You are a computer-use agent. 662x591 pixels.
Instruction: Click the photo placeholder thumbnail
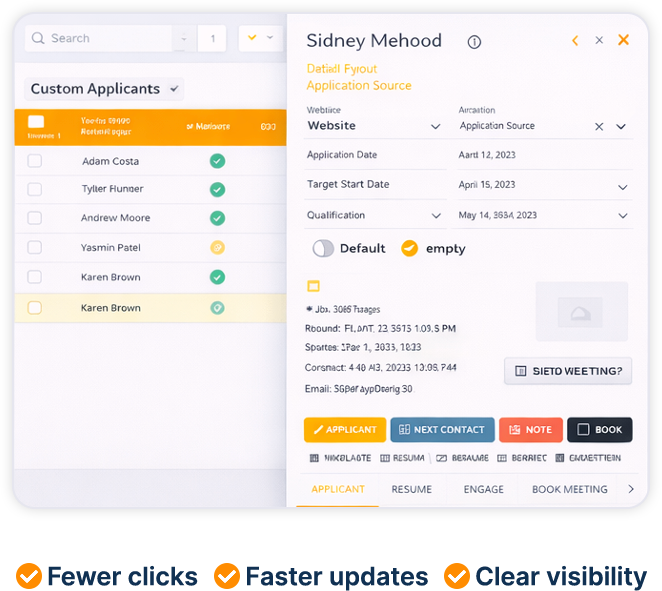581,311
